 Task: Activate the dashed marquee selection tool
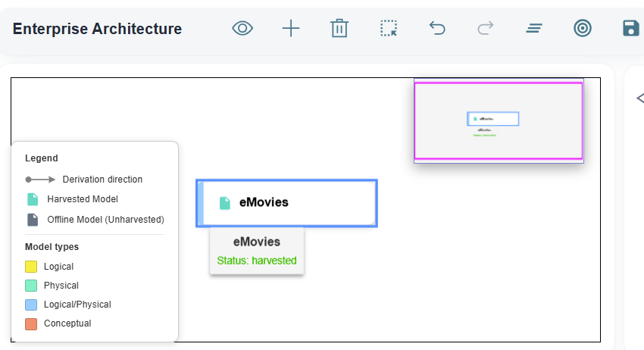pos(388,28)
